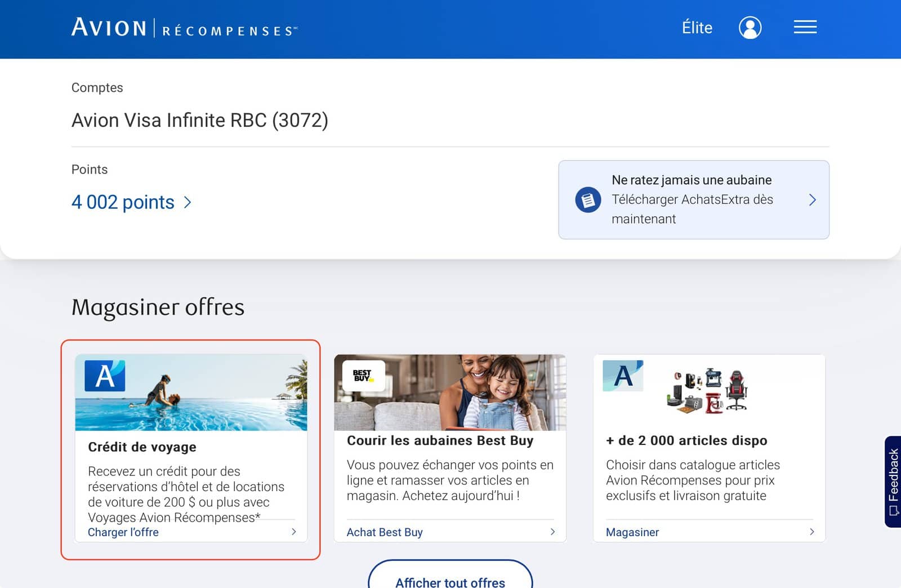Click the AchatsExtra document icon

click(588, 199)
